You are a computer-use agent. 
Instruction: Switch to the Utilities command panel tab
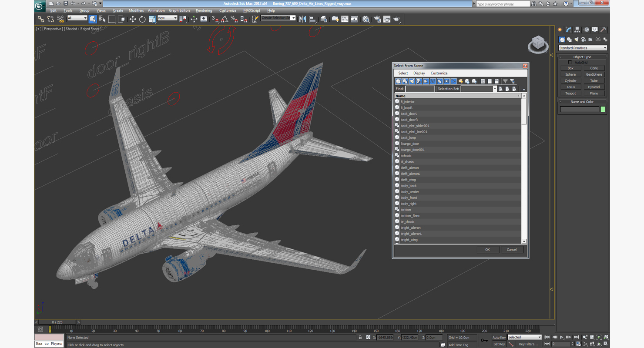coord(604,30)
